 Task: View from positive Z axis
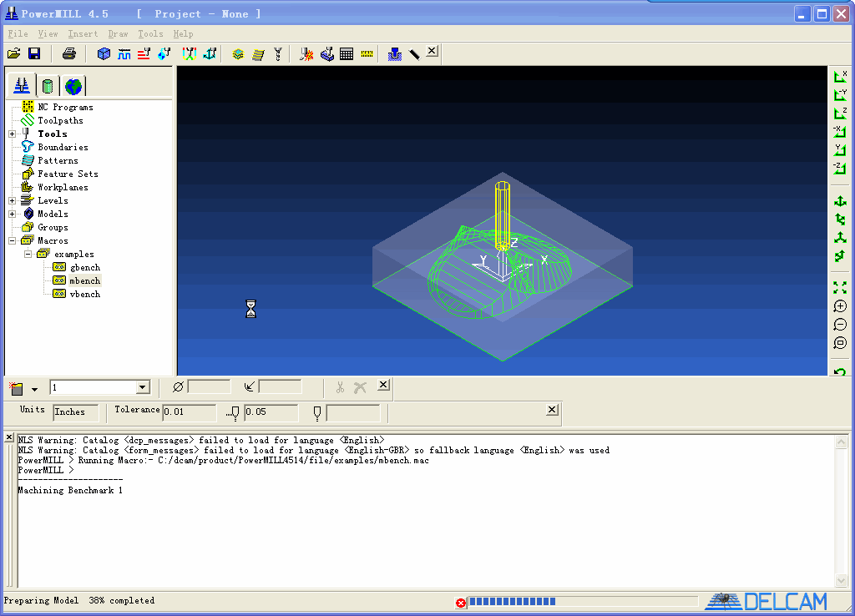(840, 113)
